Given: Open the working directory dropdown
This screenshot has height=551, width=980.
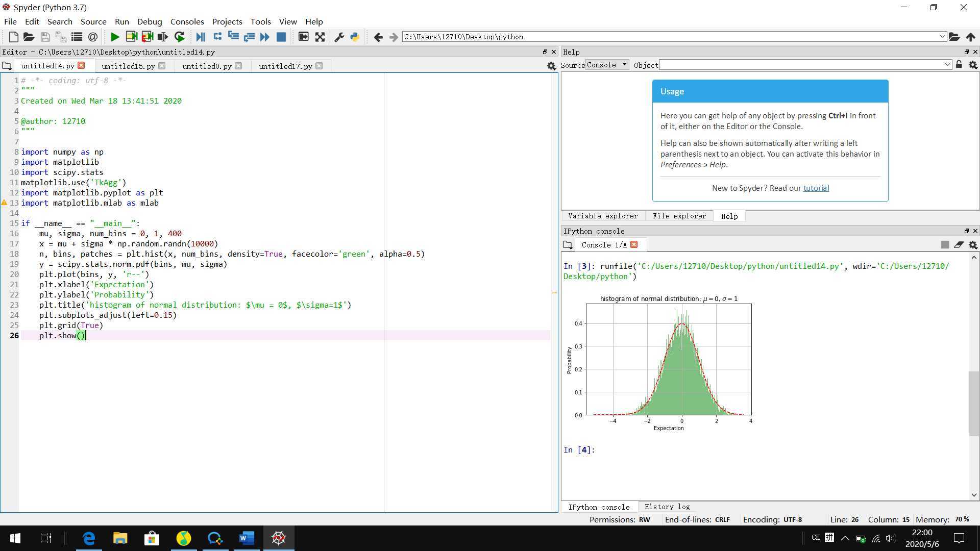Looking at the screenshot, I should [942, 37].
